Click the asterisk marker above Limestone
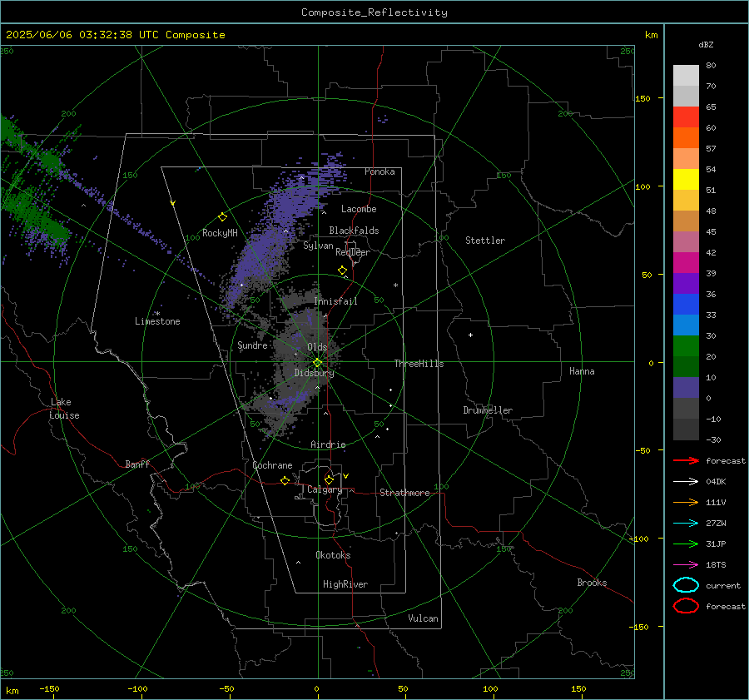The image size is (749, 700). (157, 314)
